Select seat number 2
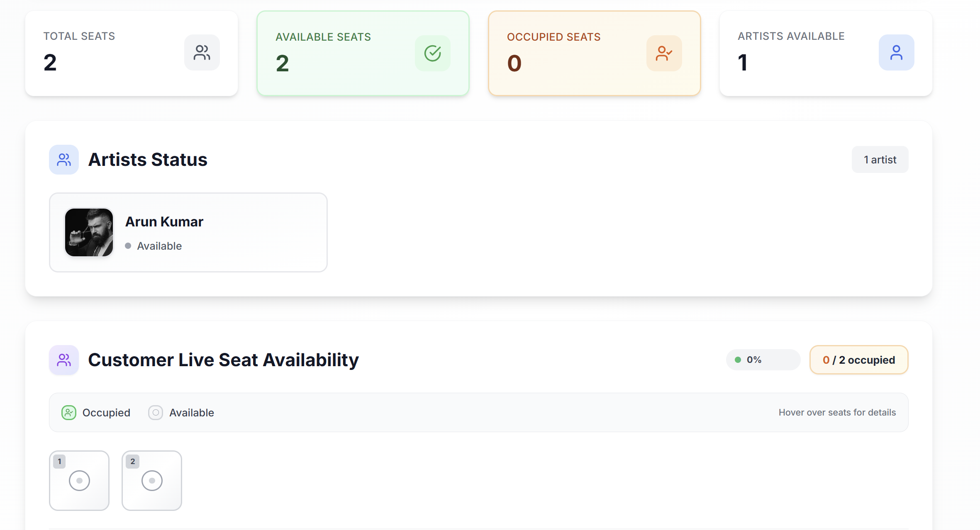Screen dimensions: 980x530 [152, 481]
